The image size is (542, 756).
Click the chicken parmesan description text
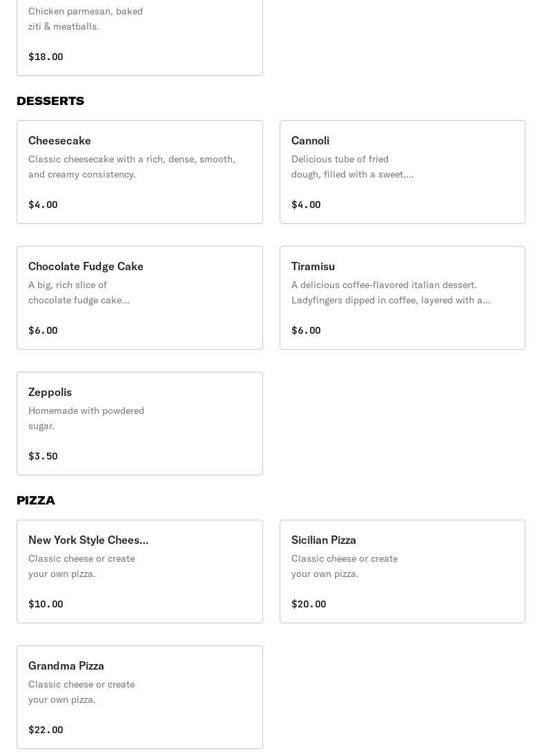point(86,19)
